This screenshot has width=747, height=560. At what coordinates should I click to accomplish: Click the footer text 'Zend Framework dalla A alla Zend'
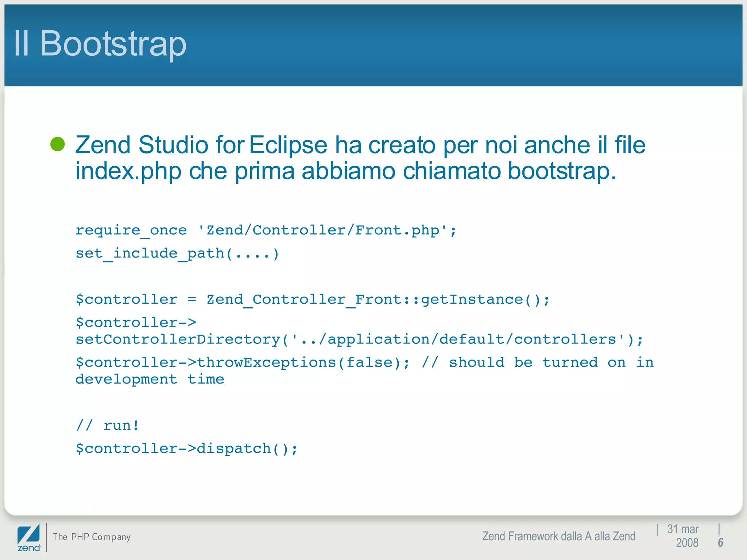(559, 536)
